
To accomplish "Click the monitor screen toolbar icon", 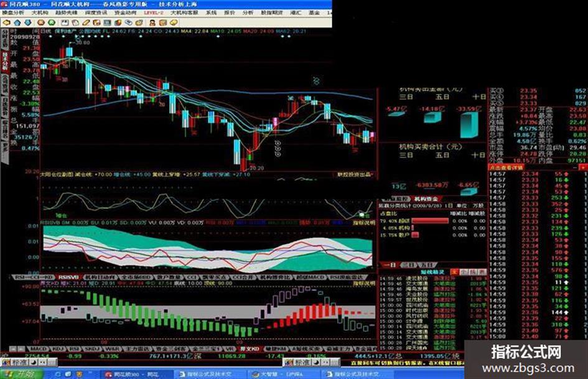I will [107, 23].
